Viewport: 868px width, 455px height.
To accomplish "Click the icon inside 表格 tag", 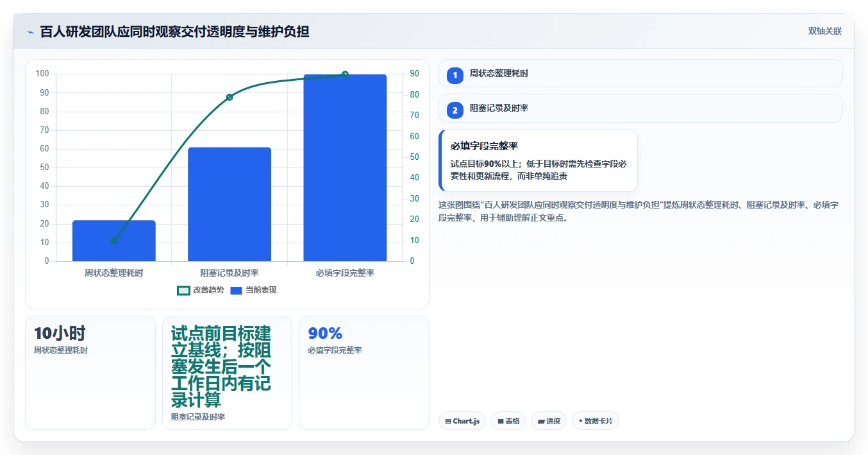I will [x=501, y=422].
